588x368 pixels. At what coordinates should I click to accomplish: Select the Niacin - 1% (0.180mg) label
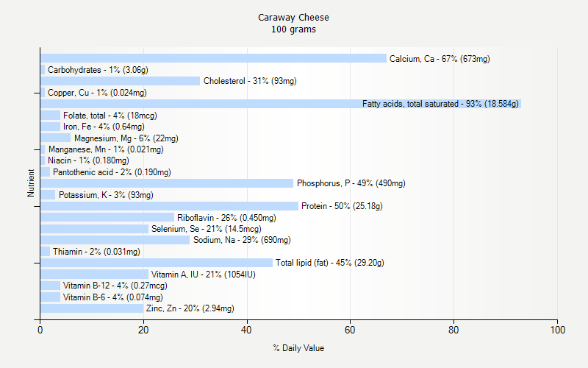(88, 160)
